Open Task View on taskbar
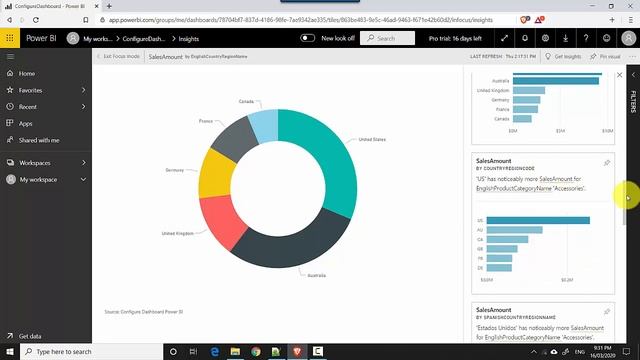This screenshot has height=360, width=640. coord(193,351)
